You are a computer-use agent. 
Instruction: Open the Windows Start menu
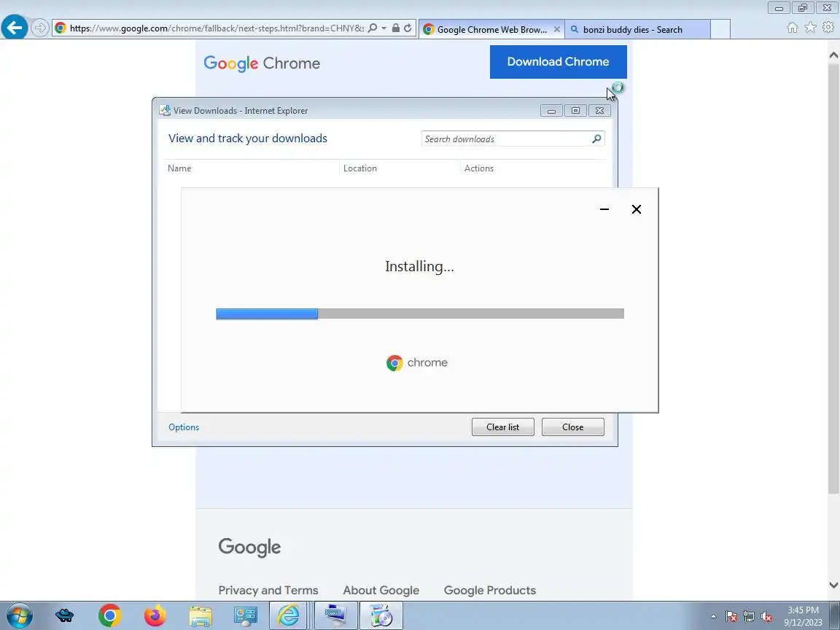click(x=19, y=616)
